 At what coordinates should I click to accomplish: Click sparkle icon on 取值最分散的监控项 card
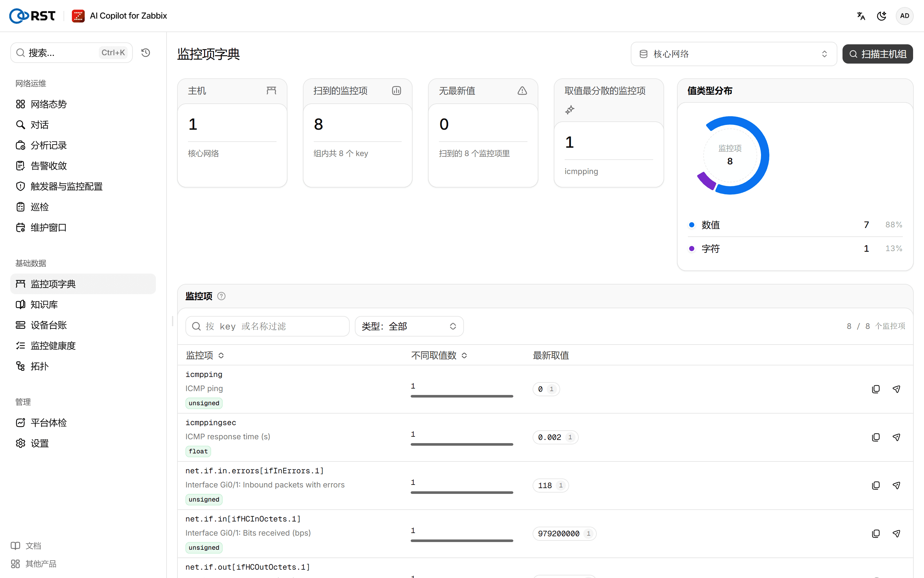click(x=570, y=110)
